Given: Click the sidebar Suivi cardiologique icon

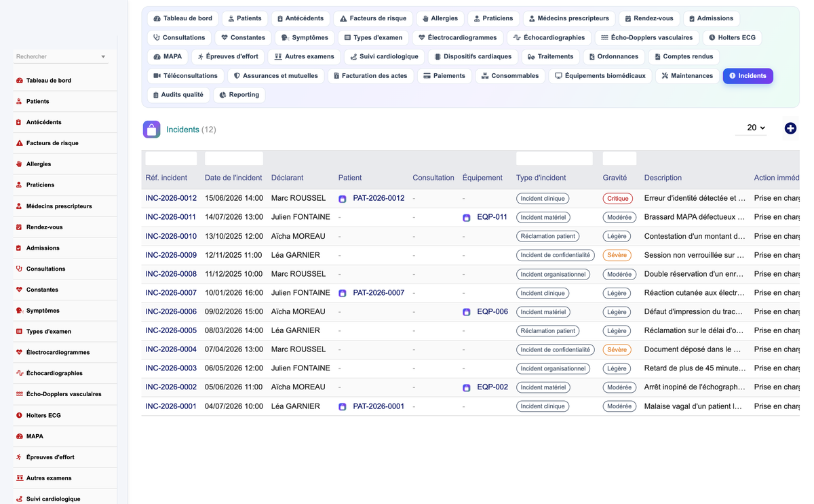Looking at the screenshot, I should 20,499.
